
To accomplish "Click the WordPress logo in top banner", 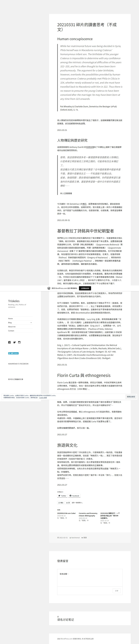I will pos(49,288).
